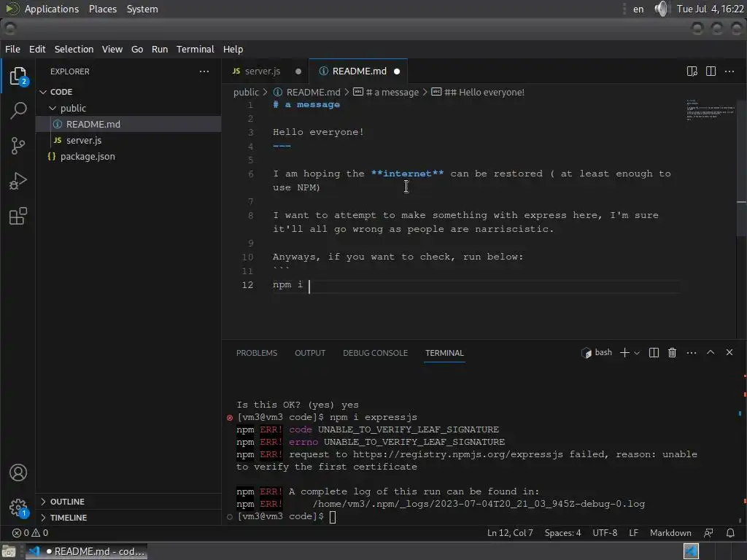Viewport: 747px width, 560px height.
Task: Close the terminal panel
Action: 729,352
